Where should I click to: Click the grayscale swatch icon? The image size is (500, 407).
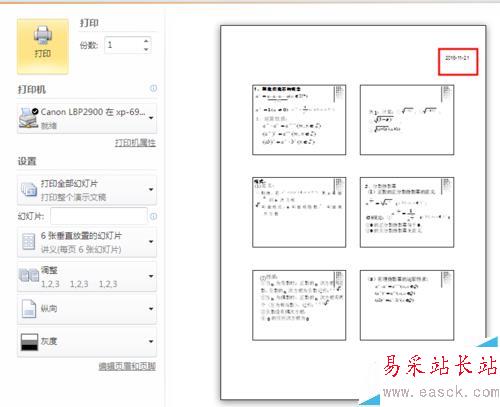coord(29,342)
